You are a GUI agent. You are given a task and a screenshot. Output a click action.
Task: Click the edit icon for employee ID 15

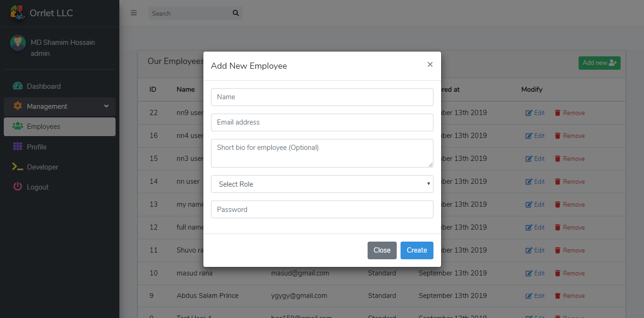point(528,159)
